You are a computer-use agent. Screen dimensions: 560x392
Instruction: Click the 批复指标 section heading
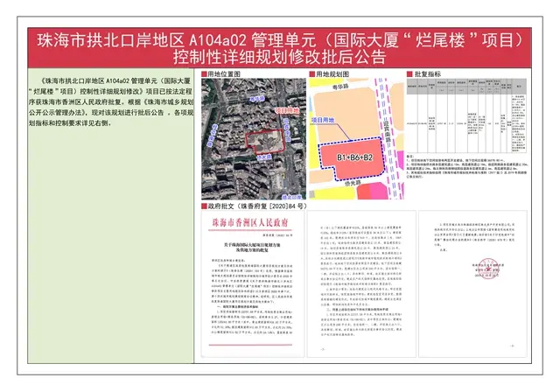tap(428, 73)
